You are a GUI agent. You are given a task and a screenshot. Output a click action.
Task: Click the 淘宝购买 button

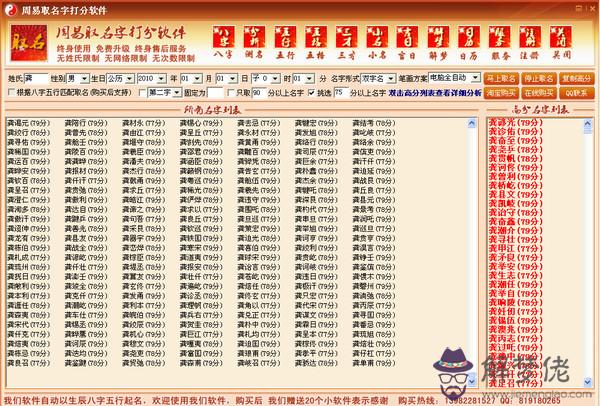click(501, 93)
